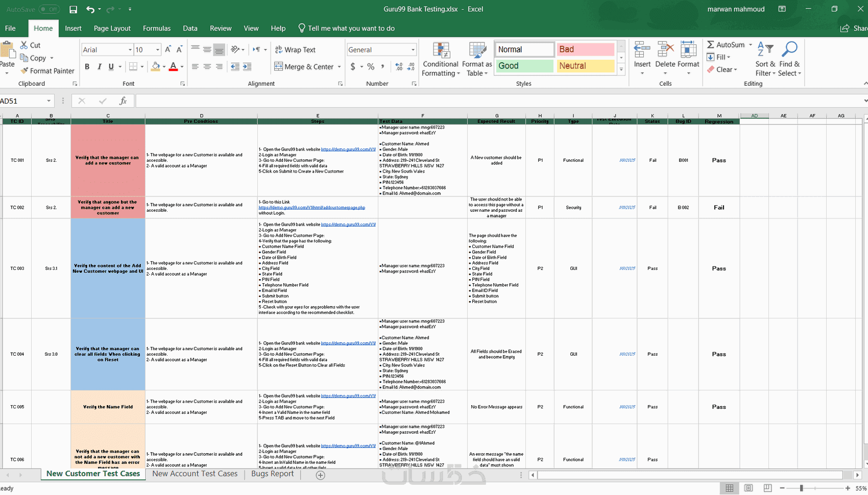The image size is (868, 495).
Task: Align the text to the right
Action: tap(219, 66)
